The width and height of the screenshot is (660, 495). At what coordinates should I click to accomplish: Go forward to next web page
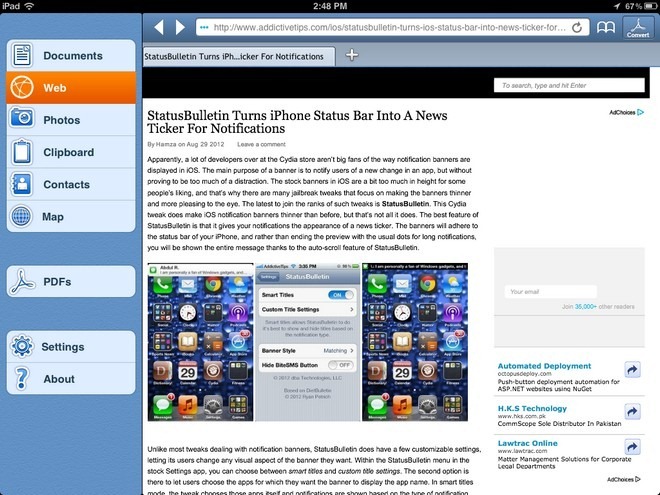click(x=180, y=27)
